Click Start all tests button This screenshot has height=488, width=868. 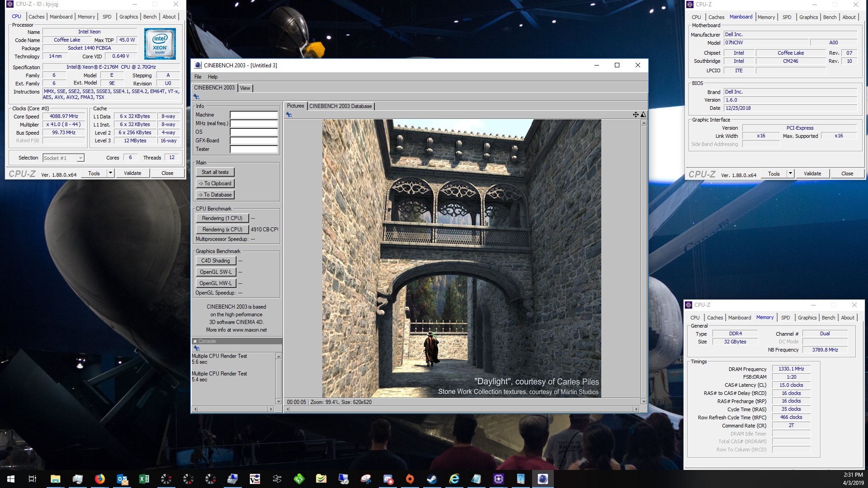[x=215, y=172]
